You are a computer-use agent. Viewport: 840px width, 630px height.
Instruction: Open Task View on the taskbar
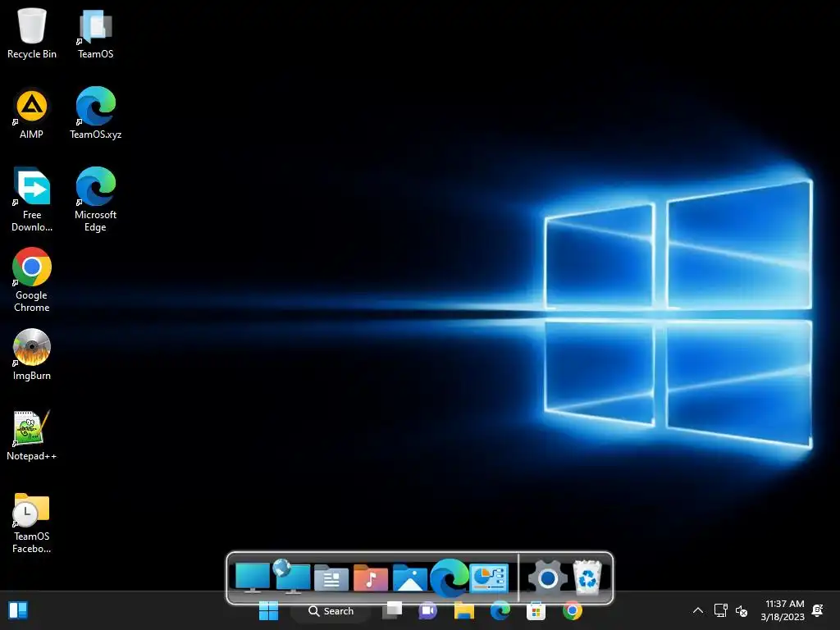tap(392, 610)
